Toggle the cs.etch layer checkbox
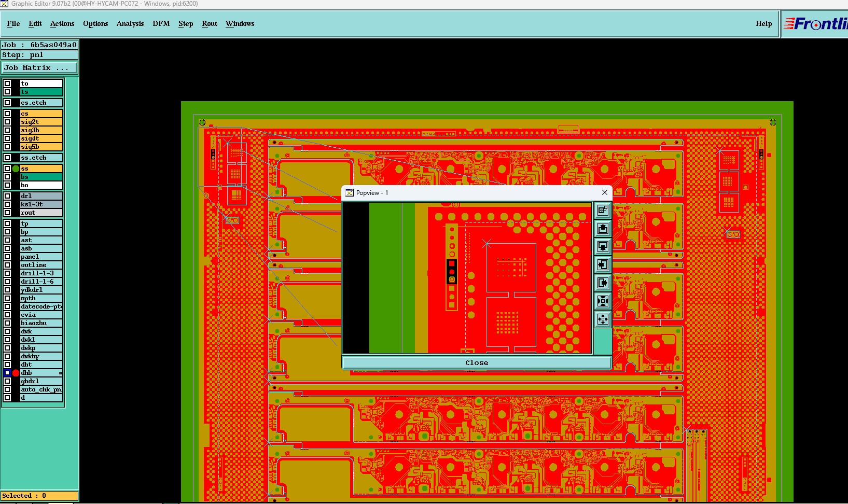This screenshot has width=848, height=504. tap(7, 103)
